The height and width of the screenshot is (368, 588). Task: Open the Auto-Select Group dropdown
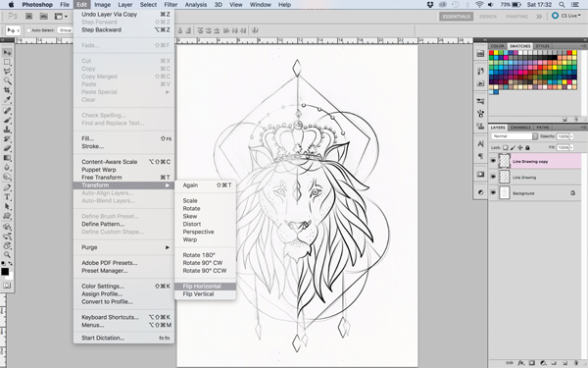(x=65, y=30)
